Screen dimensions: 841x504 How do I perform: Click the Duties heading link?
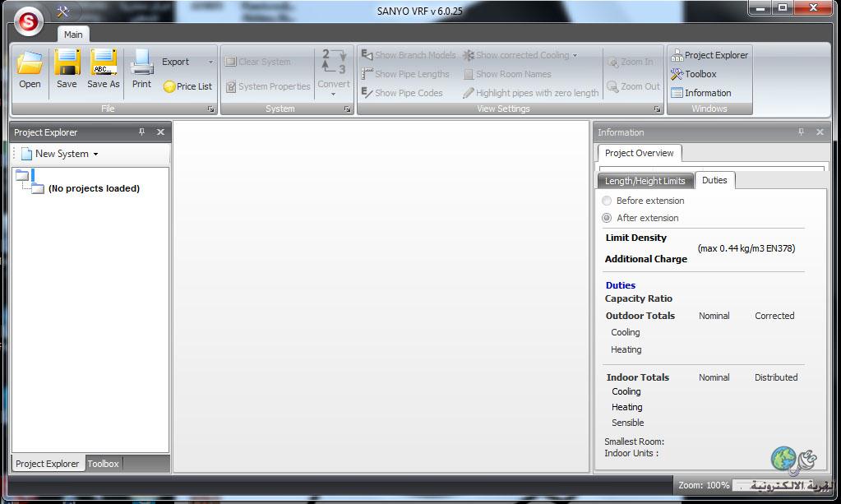pos(621,285)
